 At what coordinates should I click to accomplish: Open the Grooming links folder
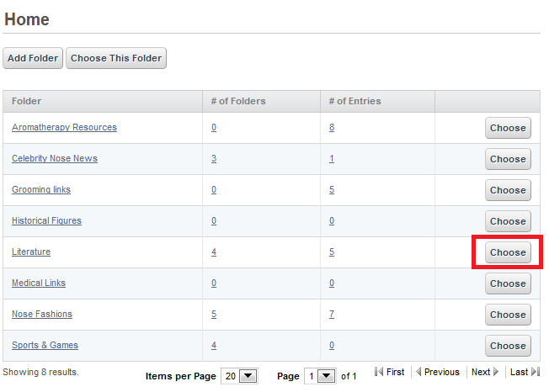click(x=41, y=189)
